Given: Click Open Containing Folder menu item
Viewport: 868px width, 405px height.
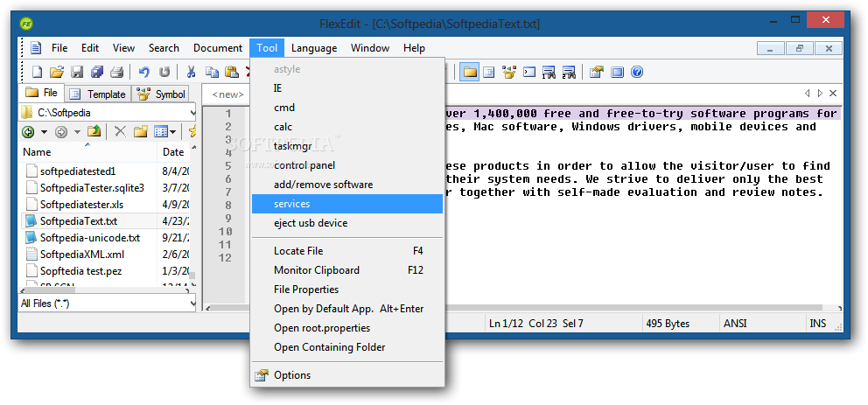Looking at the screenshot, I should [x=347, y=347].
